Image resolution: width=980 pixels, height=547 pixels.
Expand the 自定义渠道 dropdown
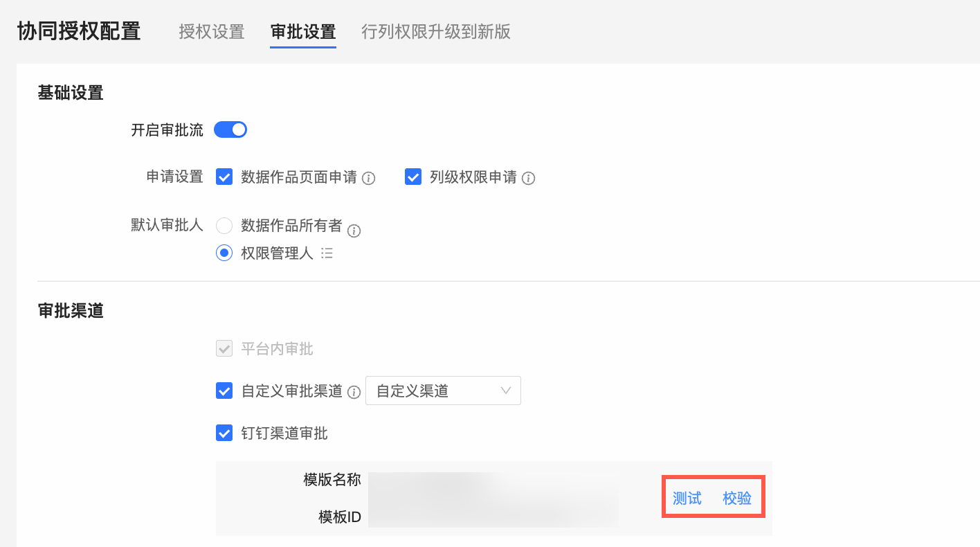443,391
